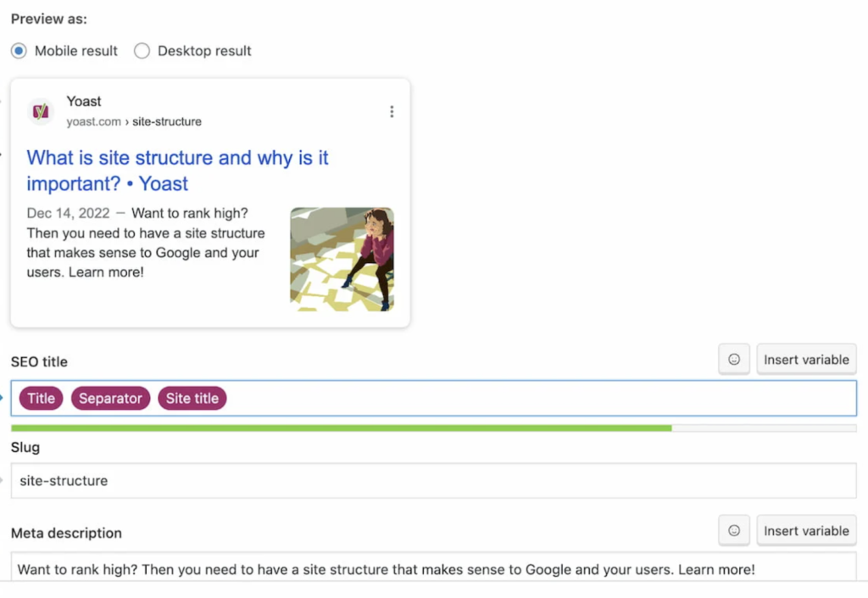Click the Separator variable tag
The image size is (868, 598).
[110, 398]
